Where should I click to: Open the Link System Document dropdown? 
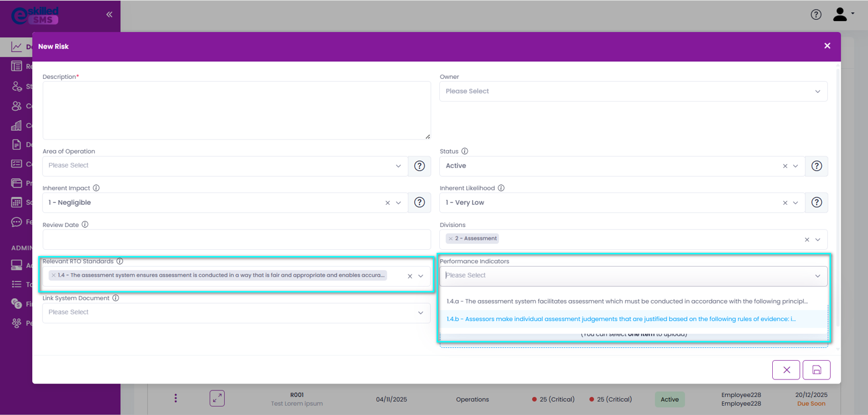tap(237, 313)
